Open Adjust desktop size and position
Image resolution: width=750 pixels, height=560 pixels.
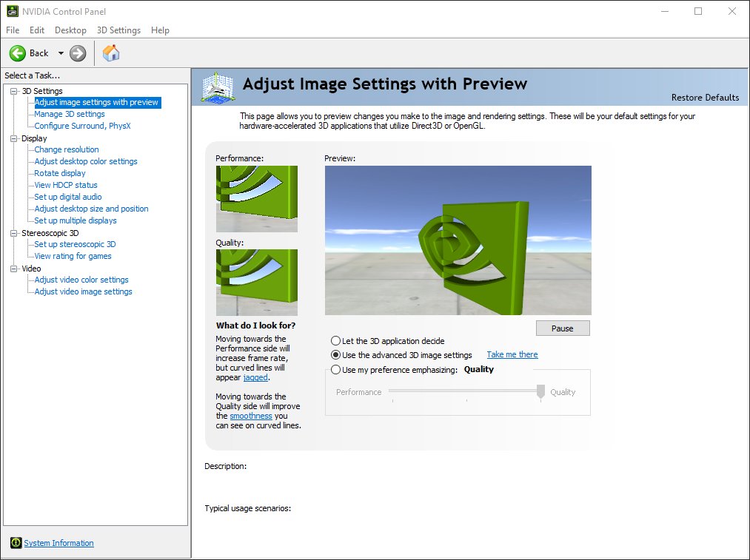click(91, 209)
